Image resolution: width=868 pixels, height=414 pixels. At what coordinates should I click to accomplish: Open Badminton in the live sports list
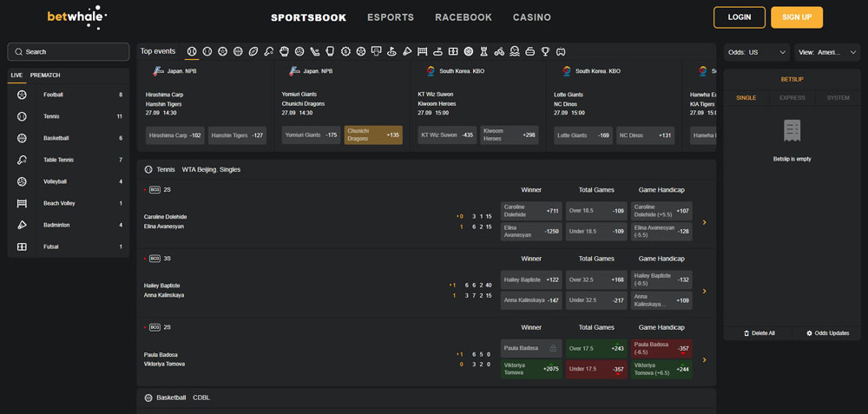click(x=69, y=225)
